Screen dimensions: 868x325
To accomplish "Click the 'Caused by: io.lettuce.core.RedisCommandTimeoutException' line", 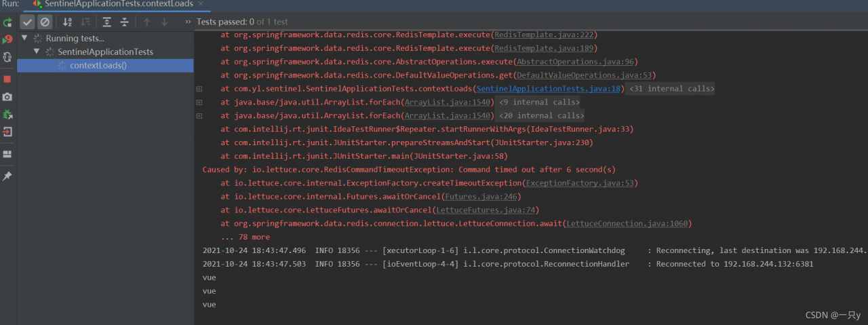I will [x=409, y=170].
